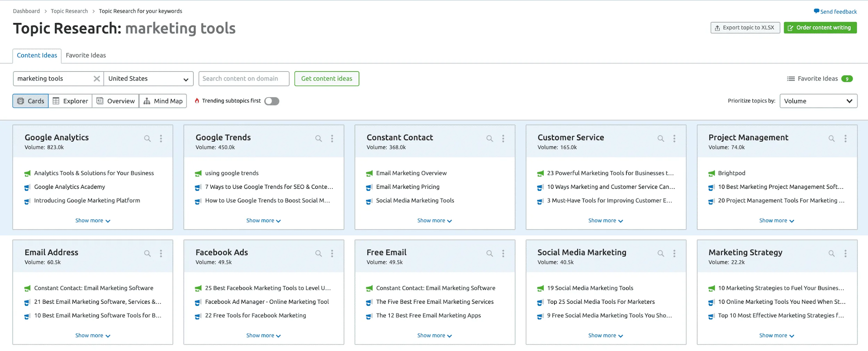The height and width of the screenshot is (351, 868).
Task: Click the search icon on Google Trends card
Action: [318, 139]
